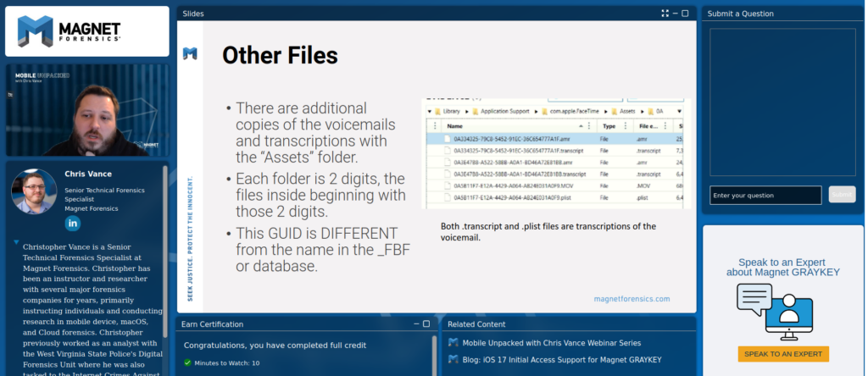Click the Earn Certification panel scrollbar
868x376 pixels.
point(434,355)
